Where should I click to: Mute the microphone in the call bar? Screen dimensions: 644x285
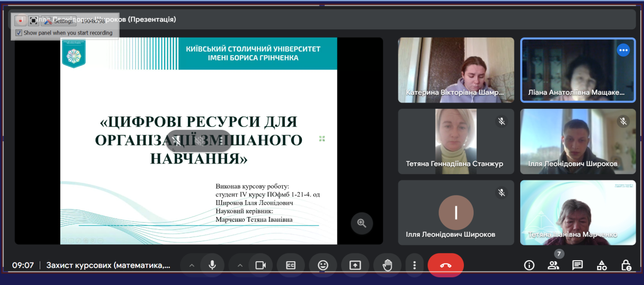tap(212, 265)
